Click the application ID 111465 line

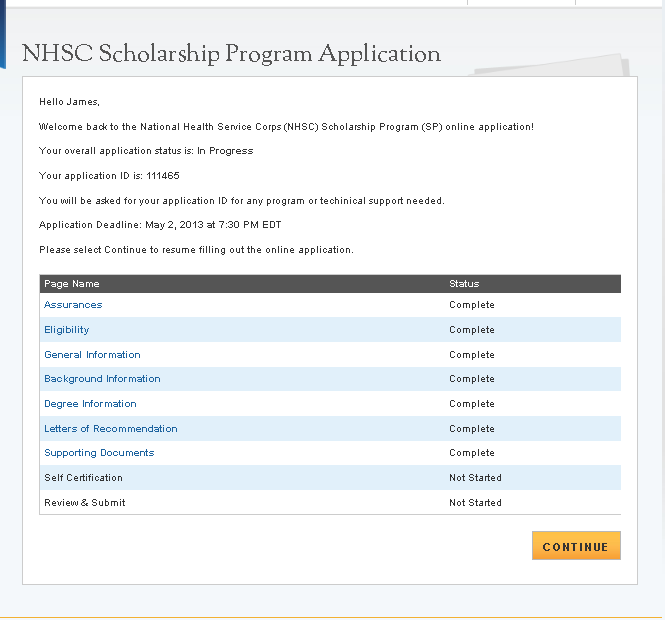pyautogui.click(x=109, y=176)
